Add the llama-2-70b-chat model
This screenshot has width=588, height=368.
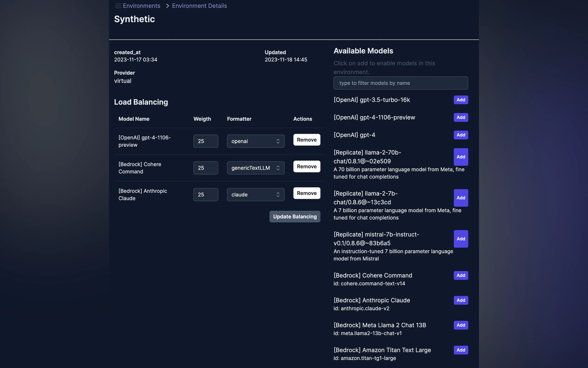(x=461, y=157)
